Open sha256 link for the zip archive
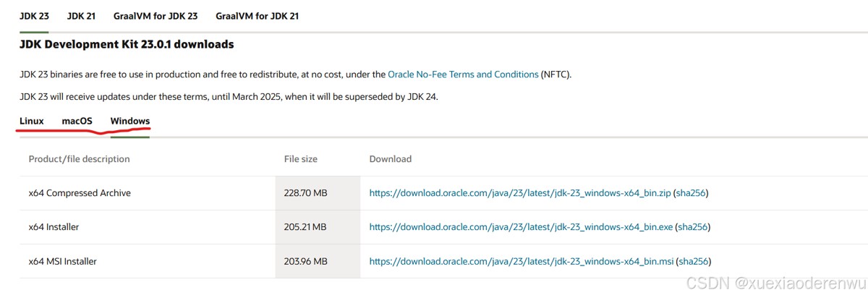 (x=691, y=193)
